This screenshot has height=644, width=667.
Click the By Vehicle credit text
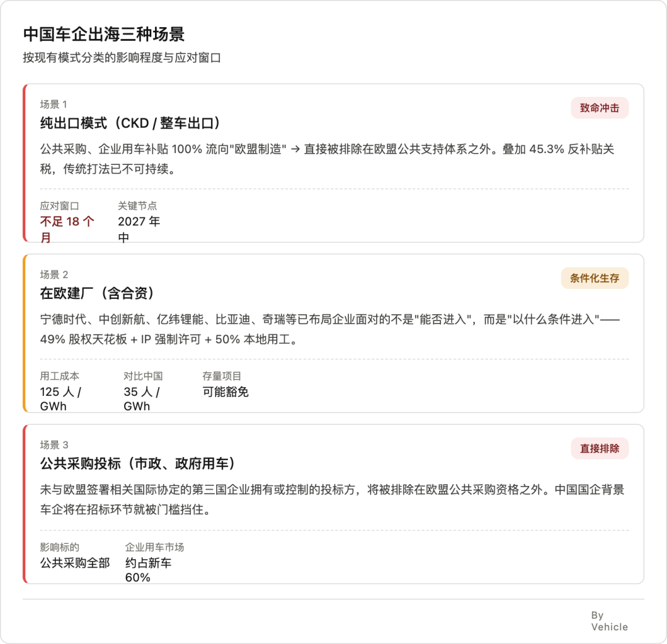609,621
